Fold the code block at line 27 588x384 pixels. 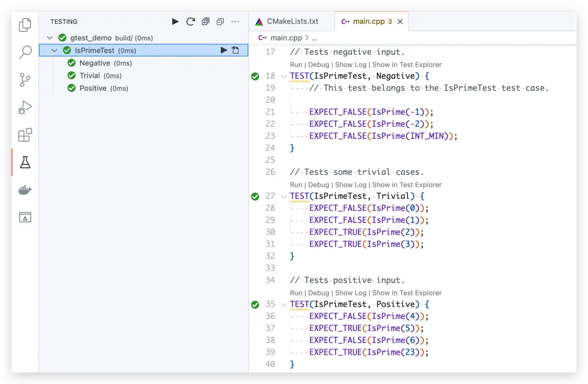pyautogui.click(x=283, y=196)
